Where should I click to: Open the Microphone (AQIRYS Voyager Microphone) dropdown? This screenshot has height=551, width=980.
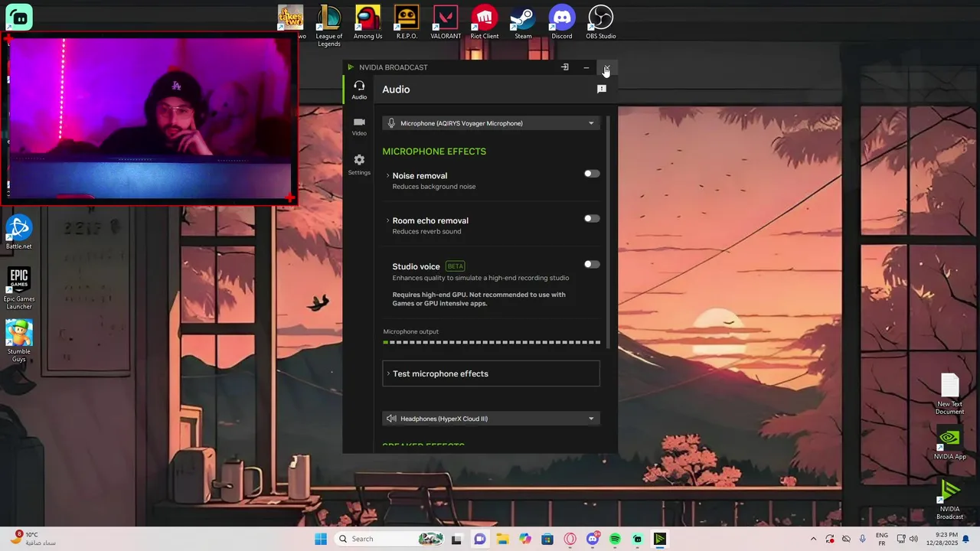click(491, 123)
